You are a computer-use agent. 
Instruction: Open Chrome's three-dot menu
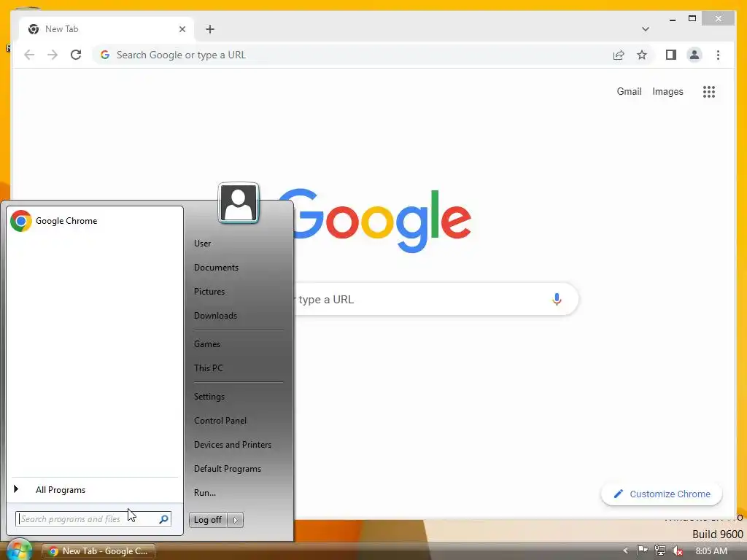[x=718, y=55]
